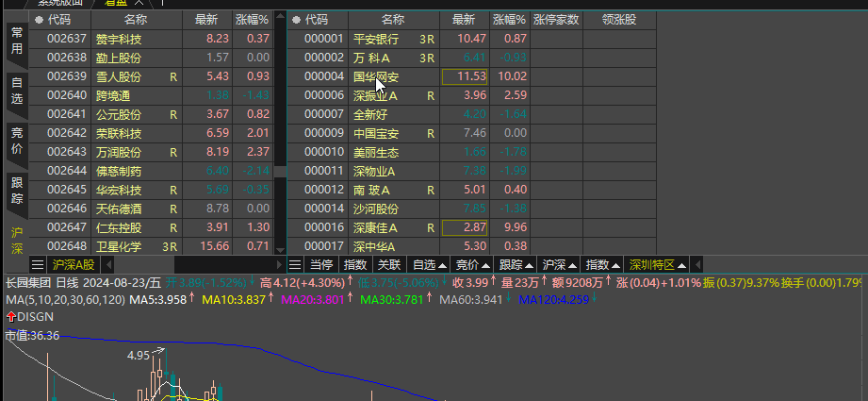Image resolution: width=868 pixels, height=401 pixels.
Task: Expand the 竞价 bottom tab dropdown
Action: click(x=485, y=265)
